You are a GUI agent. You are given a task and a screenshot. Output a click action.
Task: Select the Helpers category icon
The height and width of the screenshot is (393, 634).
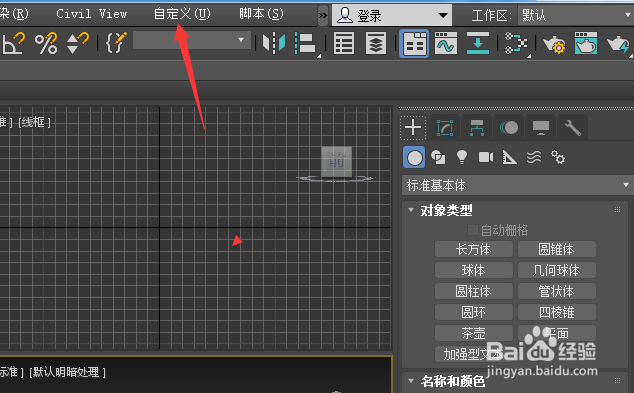click(509, 157)
